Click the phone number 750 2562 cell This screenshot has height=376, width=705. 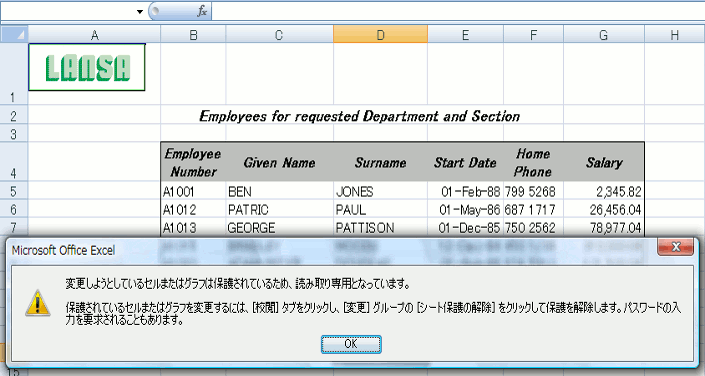(x=533, y=228)
